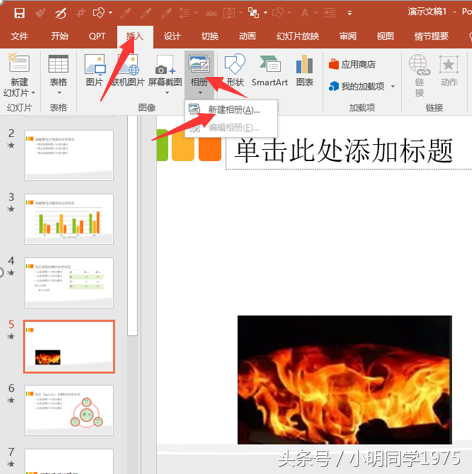472x474 pixels.
Task: Click the 动作 action icon
Action: [x=449, y=64]
